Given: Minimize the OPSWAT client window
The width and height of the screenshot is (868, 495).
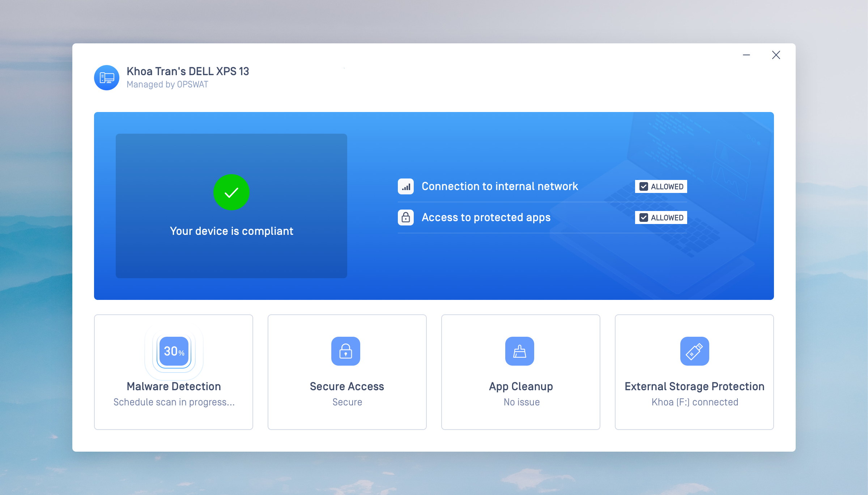Looking at the screenshot, I should [746, 55].
